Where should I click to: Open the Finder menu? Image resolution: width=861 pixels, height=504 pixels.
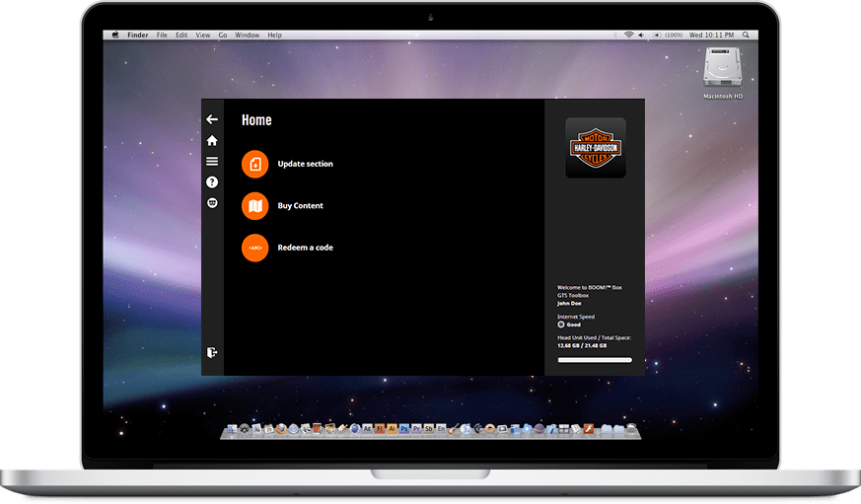coord(138,35)
